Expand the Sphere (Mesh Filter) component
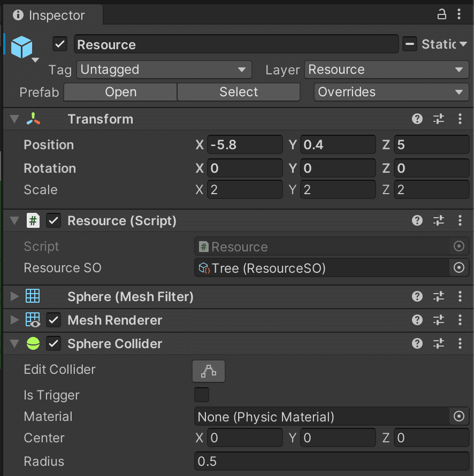The image size is (474, 476). [14, 296]
